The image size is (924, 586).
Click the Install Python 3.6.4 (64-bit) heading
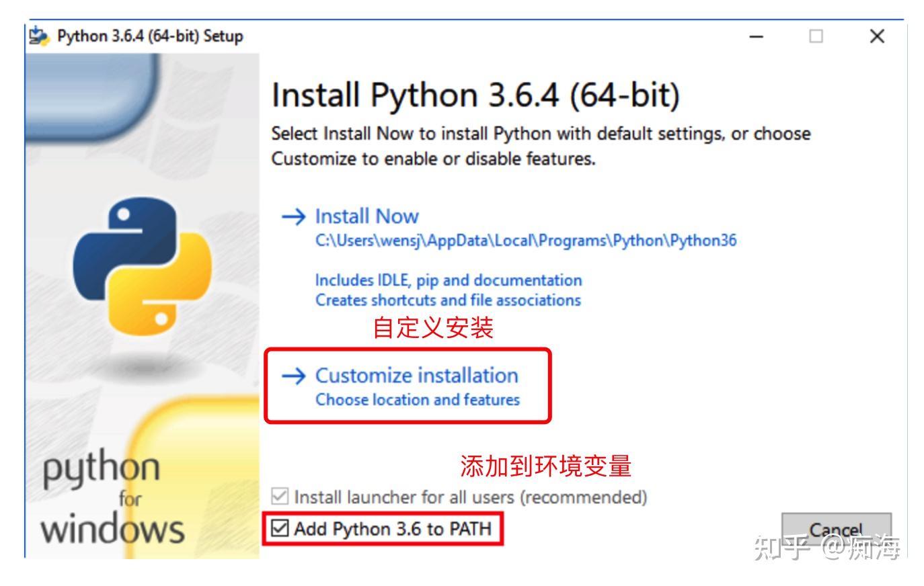click(475, 95)
